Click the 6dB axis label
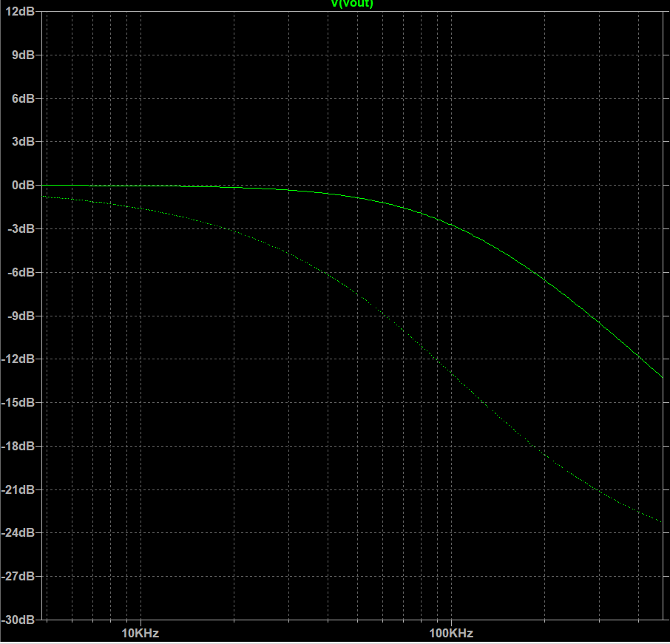The height and width of the screenshot is (644, 670). (23, 98)
